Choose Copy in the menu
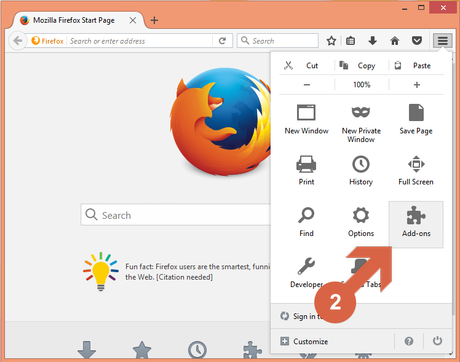This screenshot has width=460, height=362. pos(362,65)
